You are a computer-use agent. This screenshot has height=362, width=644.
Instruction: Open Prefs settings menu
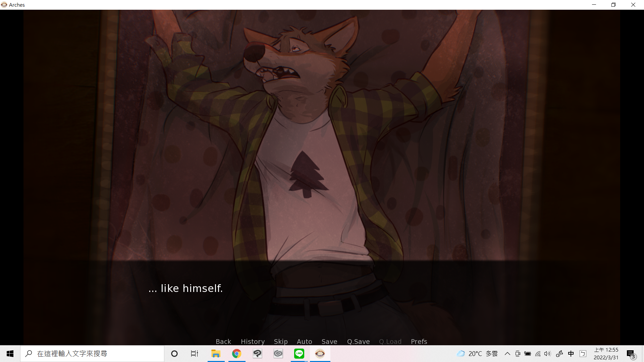(x=419, y=341)
